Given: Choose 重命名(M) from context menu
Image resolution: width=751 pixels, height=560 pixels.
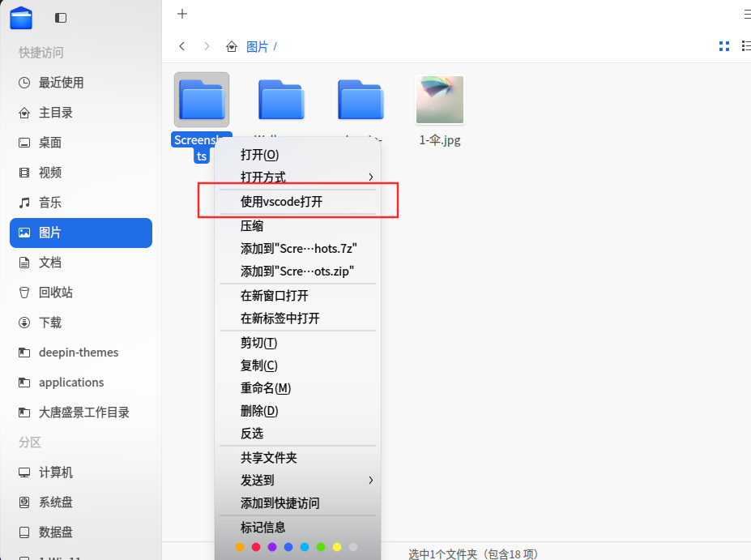Looking at the screenshot, I should [x=297, y=388].
